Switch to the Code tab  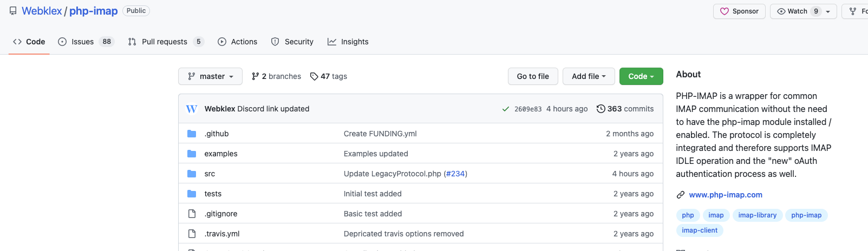click(29, 42)
